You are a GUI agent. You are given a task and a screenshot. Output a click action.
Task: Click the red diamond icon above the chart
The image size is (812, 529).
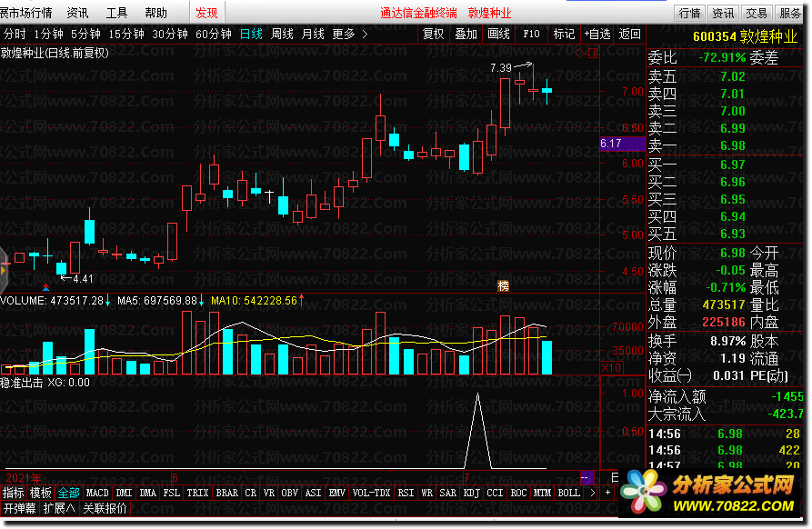(x=579, y=53)
